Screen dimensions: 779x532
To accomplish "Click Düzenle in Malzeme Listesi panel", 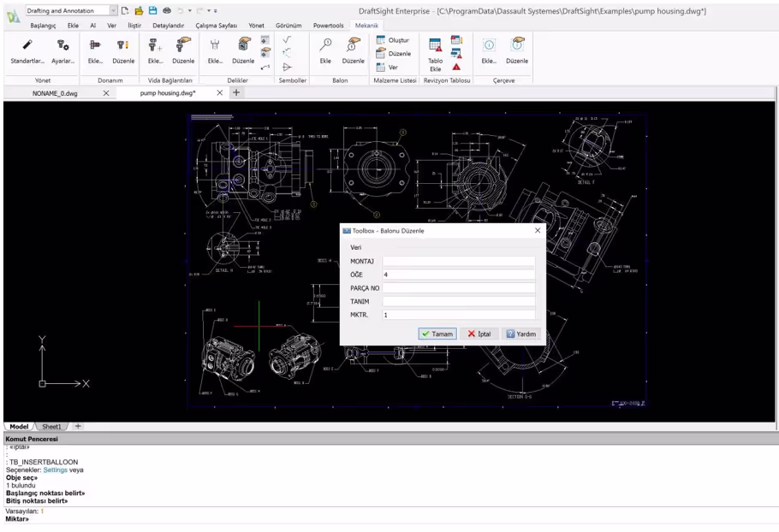I will [394, 53].
